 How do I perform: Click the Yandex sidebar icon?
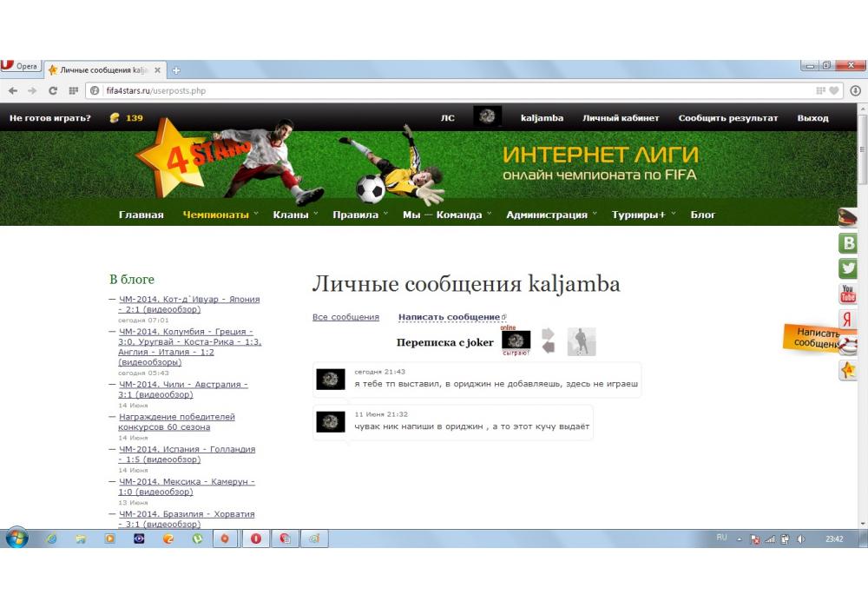point(848,320)
